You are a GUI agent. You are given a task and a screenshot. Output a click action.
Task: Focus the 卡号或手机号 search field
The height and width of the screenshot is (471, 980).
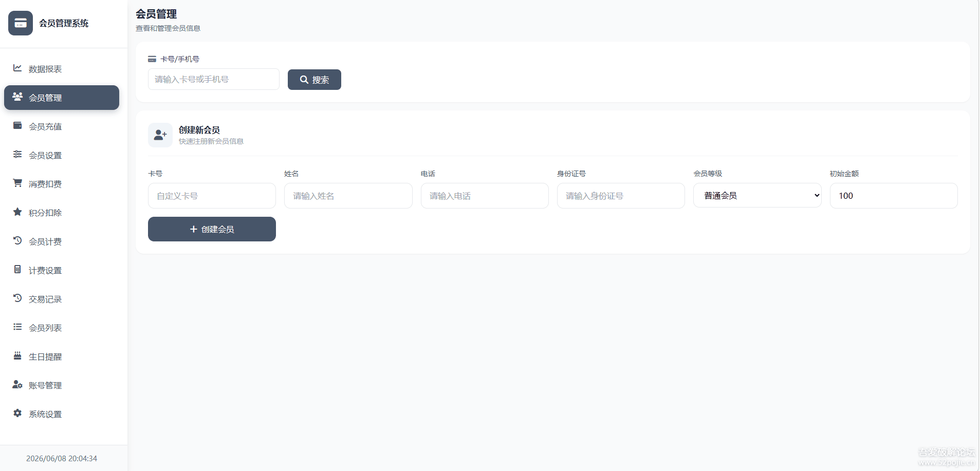tap(214, 79)
